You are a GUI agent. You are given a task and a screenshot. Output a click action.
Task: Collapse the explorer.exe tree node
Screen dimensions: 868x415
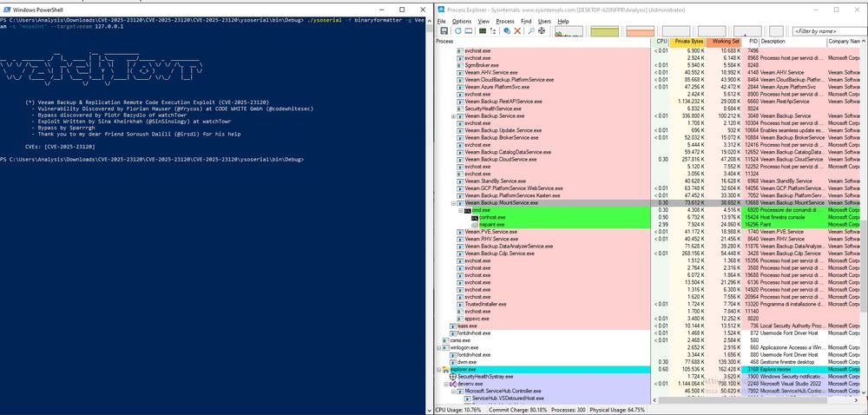click(x=439, y=369)
